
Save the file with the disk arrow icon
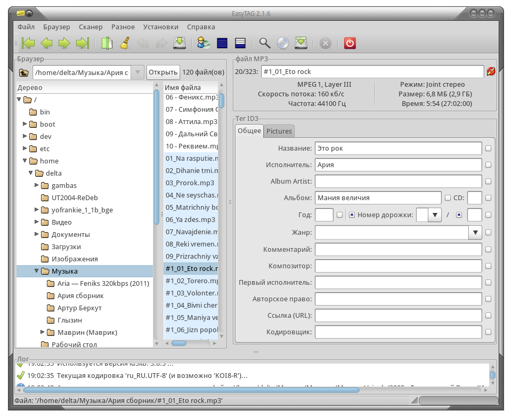pos(179,44)
